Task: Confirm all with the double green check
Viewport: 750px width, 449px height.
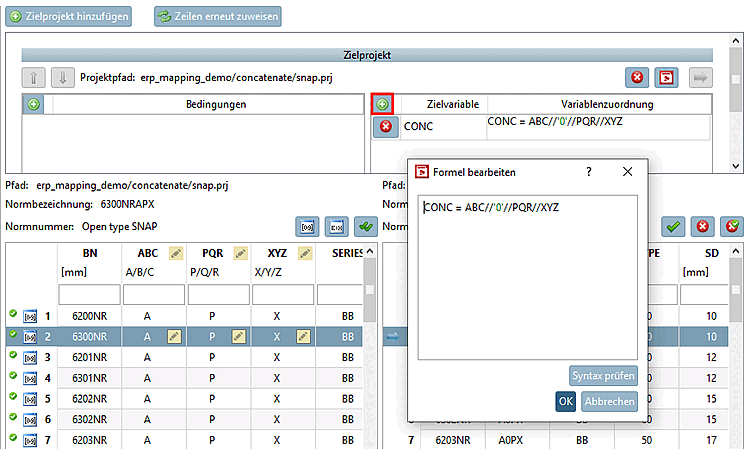Action: (366, 227)
